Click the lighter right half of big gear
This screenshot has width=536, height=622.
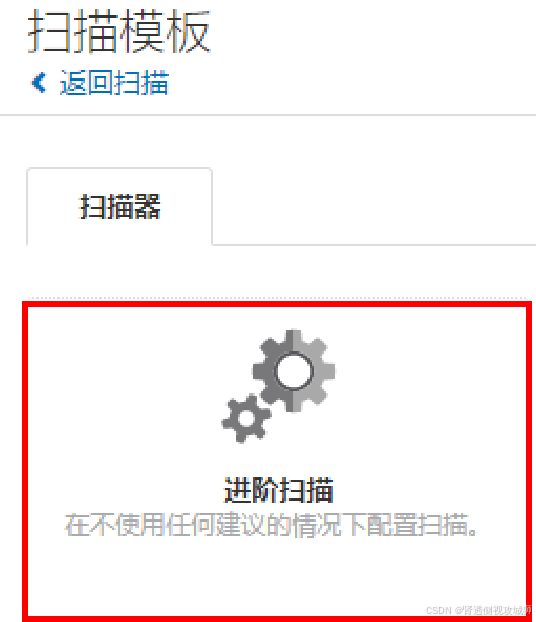[x=319, y=371]
